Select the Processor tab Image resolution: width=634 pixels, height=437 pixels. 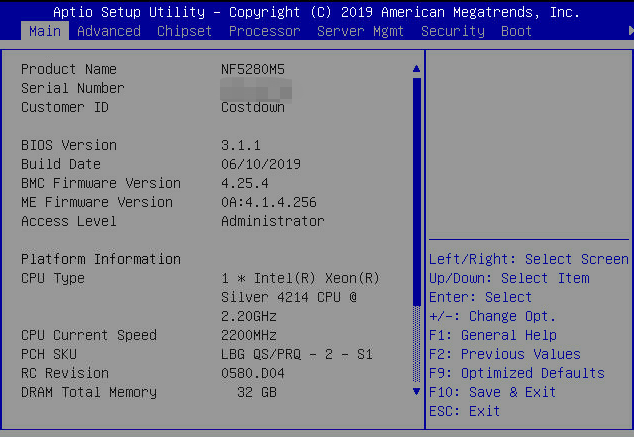(x=264, y=31)
